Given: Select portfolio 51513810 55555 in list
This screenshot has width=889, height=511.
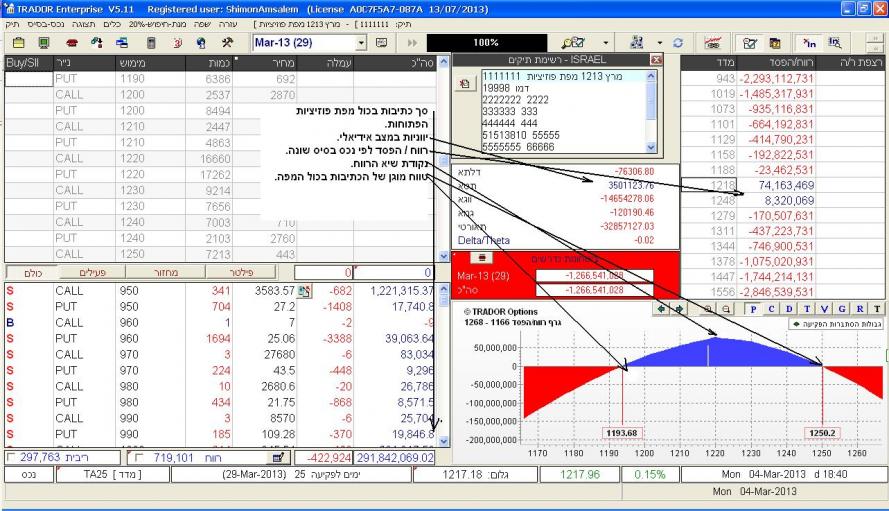Looking at the screenshot, I should (x=564, y=135).
